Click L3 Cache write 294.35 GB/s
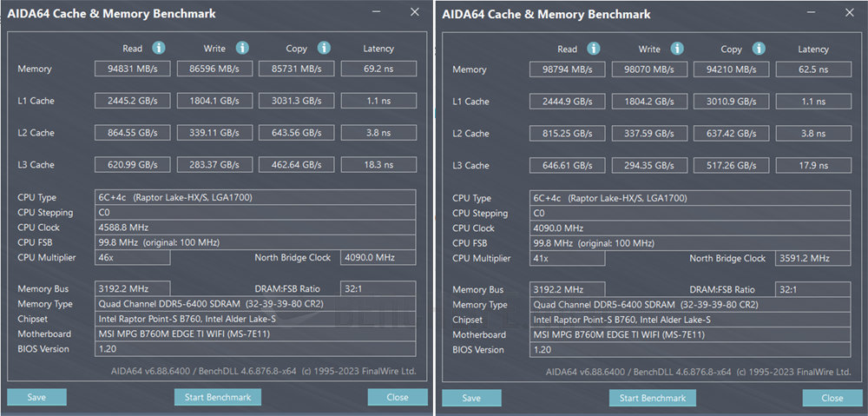 tap(650, 165)
